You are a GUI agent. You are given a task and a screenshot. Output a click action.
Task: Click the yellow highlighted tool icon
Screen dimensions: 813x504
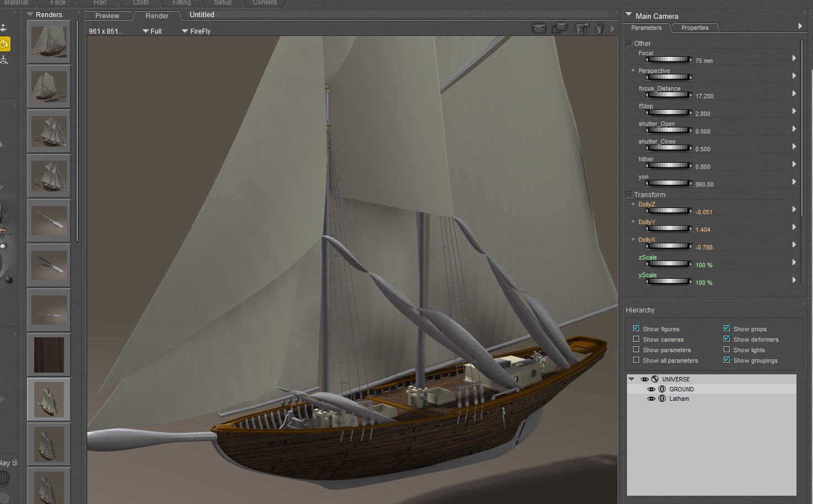4,44
